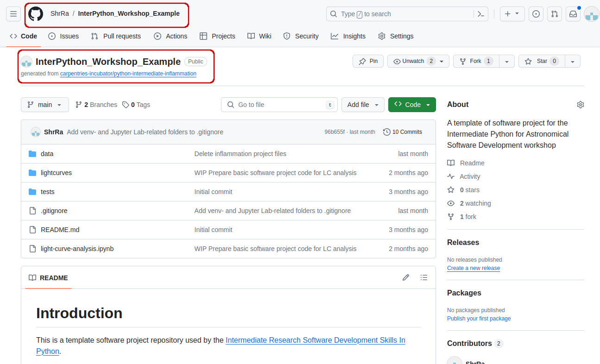This screenshot has height=364, width=600.
Task: Open Activity in About sidebar
Action: click(464, 176)
